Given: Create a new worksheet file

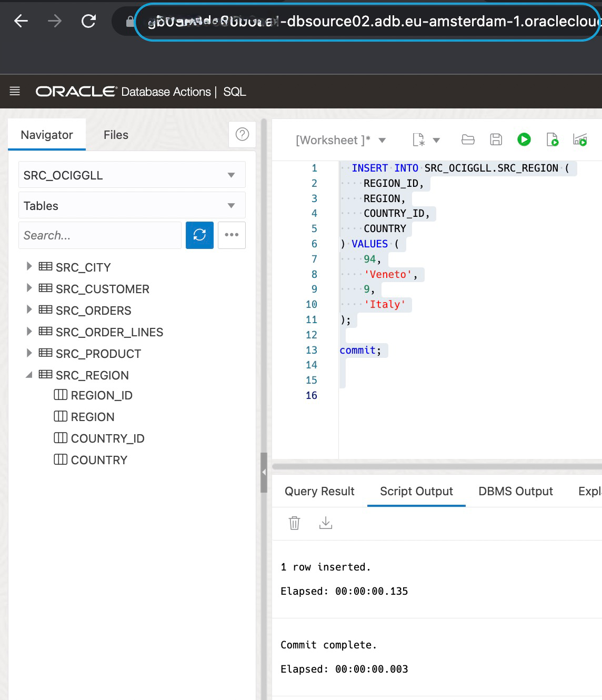Looking at the screenshot, I should pos(418,139).
